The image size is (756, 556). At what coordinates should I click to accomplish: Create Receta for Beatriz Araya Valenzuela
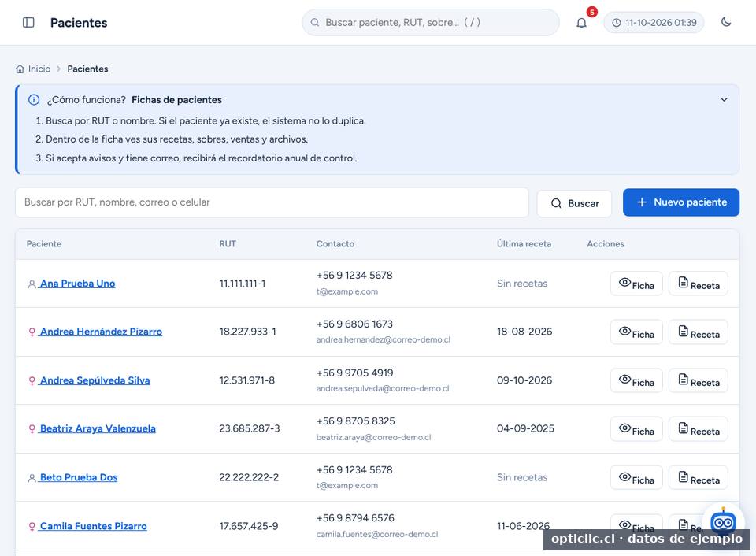(699, 429)
